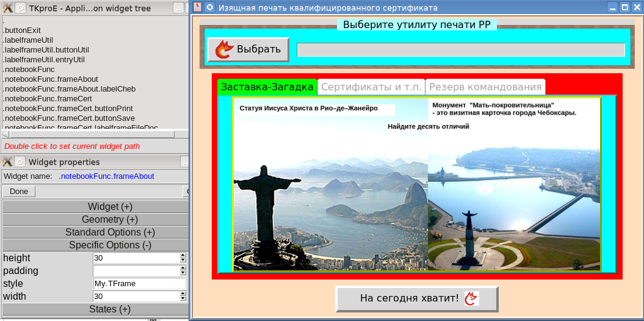
Task: Decrease the height spinbox value
Action: 183,260
